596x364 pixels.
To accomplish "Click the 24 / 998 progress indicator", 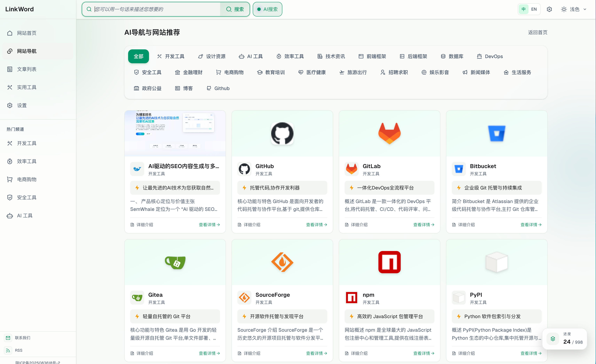I will tap(564, 339).
